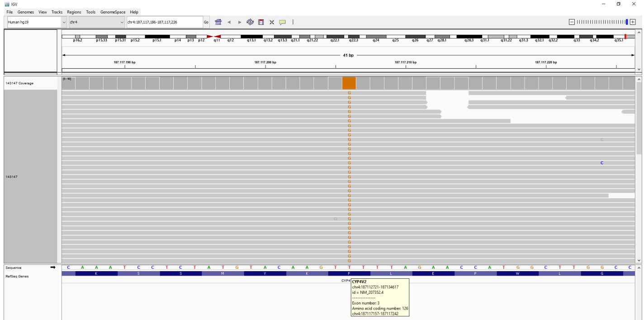Click the region of interest icon
Screen dimensions: 644x320
coord(260,22)
